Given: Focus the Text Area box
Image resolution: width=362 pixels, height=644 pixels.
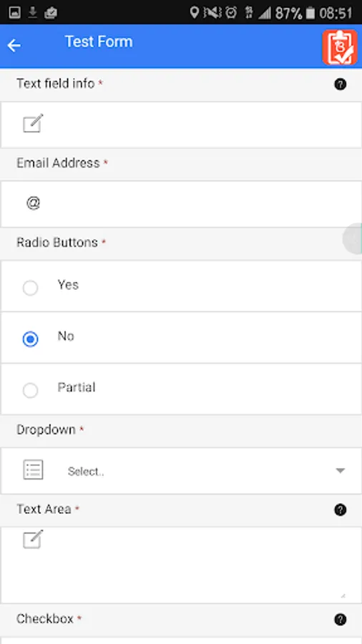Looking at the screenshot, I should [181, 565].
